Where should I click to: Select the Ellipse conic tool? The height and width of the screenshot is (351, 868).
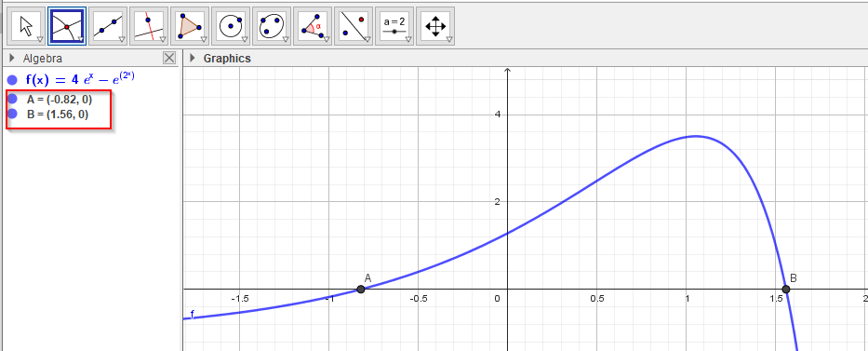coord(272,26)
